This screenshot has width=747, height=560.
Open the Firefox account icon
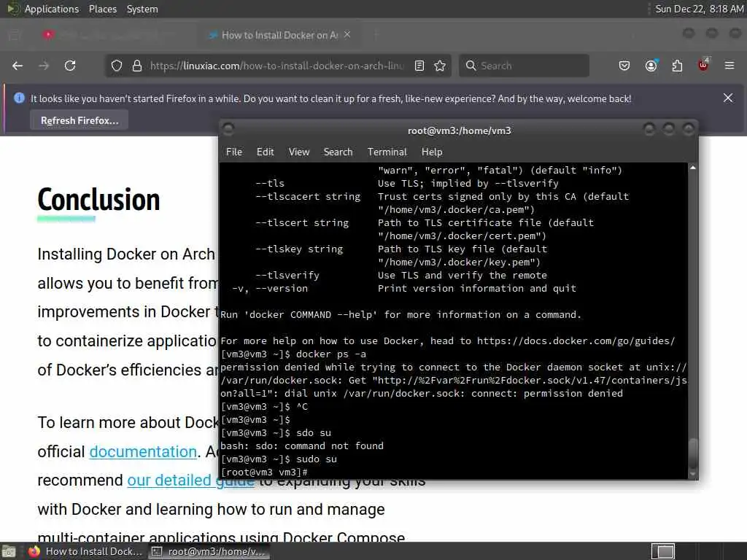coord(651,66)
